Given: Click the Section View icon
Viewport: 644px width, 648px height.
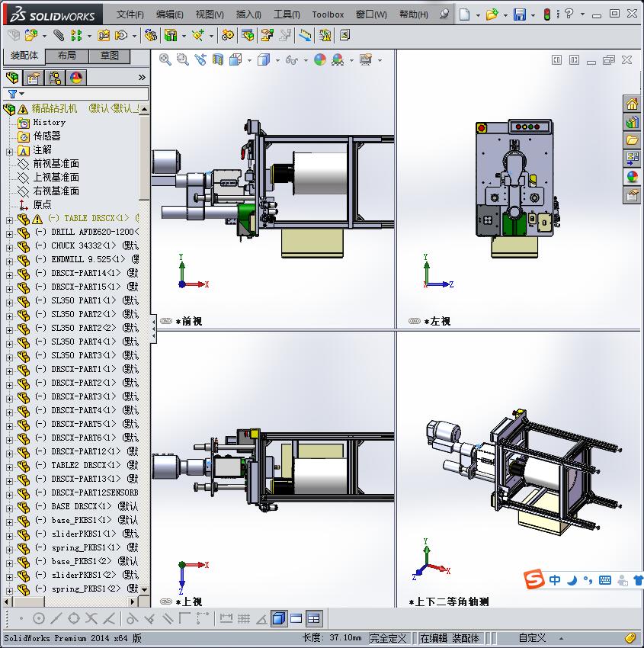Looking at the screenshot, I should click(x=218, y=60).
